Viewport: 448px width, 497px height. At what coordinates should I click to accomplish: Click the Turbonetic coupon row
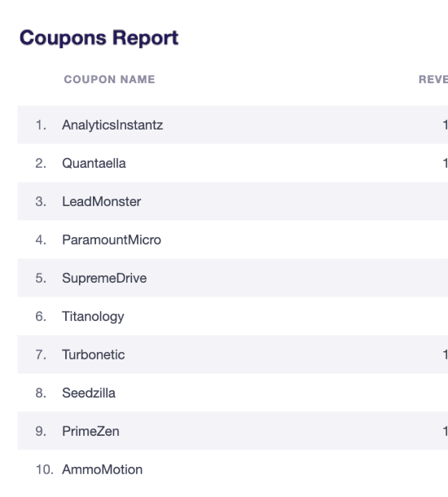point(233,354)
